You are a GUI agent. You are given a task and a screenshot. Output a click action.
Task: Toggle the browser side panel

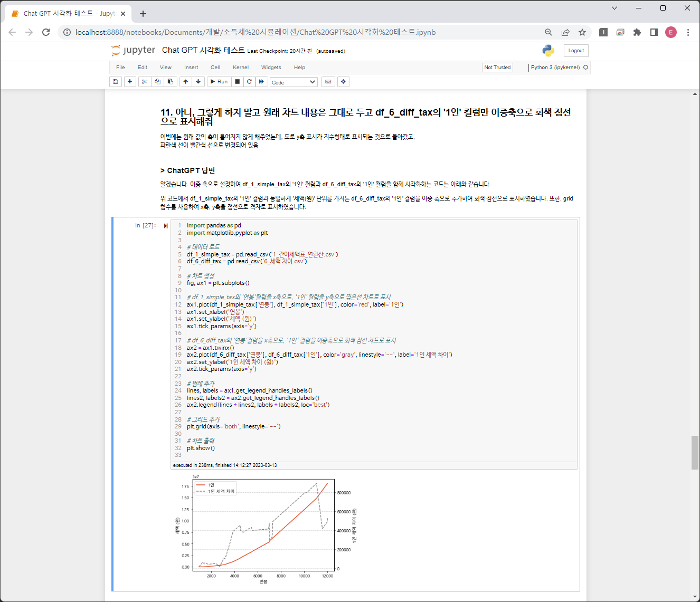pyautogui.click(x=654, y=32)
